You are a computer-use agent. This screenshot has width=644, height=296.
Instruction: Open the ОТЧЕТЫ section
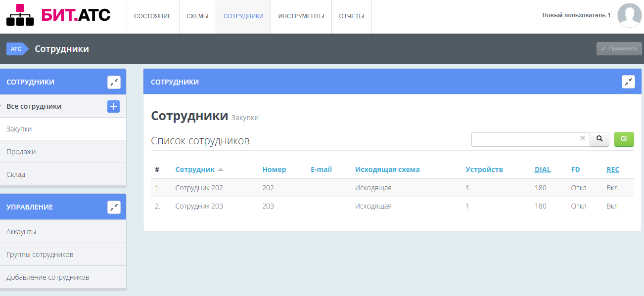(x=351, y=15)
